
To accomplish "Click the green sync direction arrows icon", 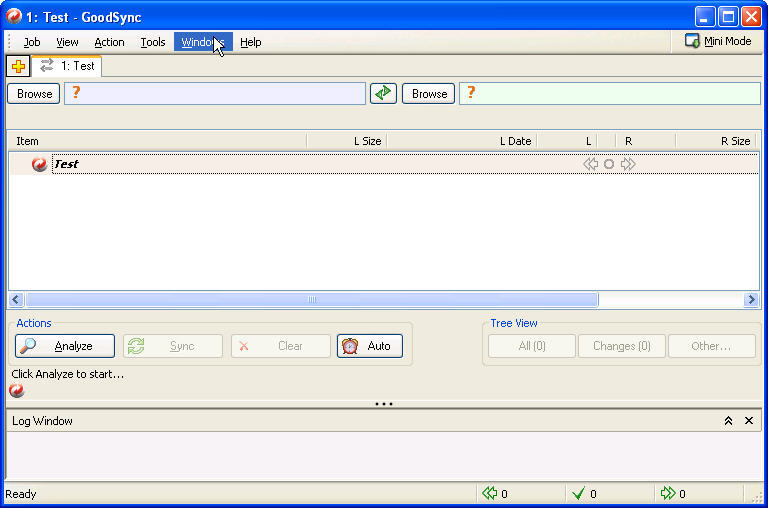I will click(383, 93).
